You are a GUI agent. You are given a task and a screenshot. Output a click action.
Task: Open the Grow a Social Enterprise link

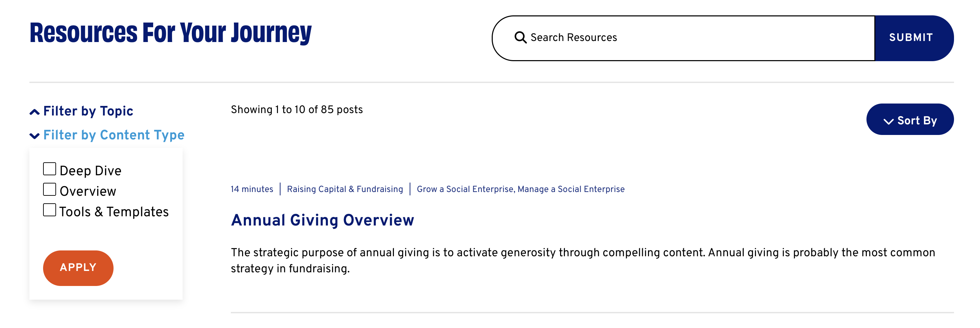click(466, 189)
